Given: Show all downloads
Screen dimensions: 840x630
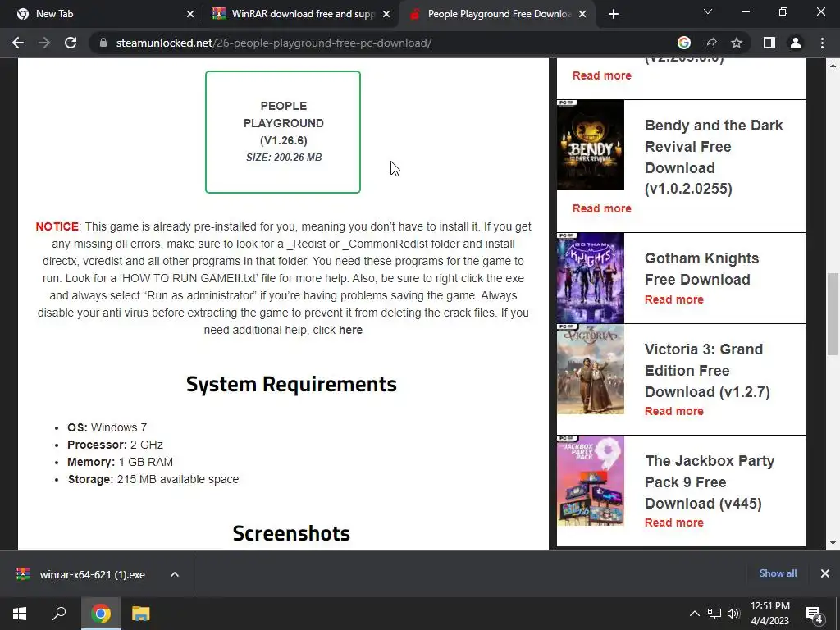Looking at the screenshot, I should (778, 573).
